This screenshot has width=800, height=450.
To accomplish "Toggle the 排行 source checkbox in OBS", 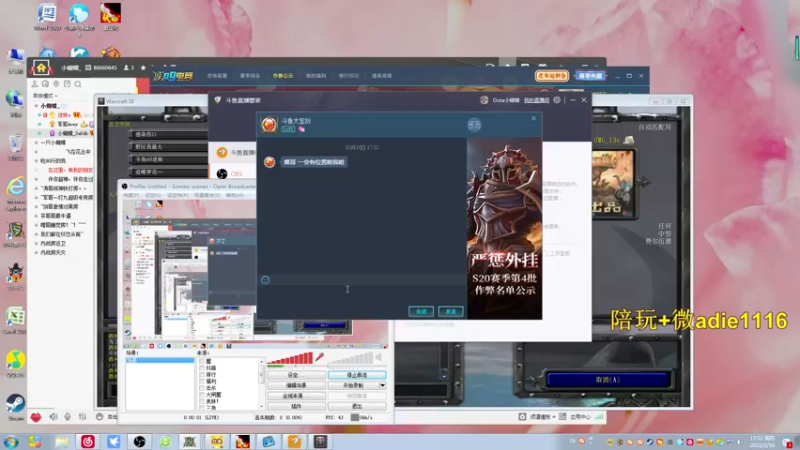I will click(x=202, y=374).
